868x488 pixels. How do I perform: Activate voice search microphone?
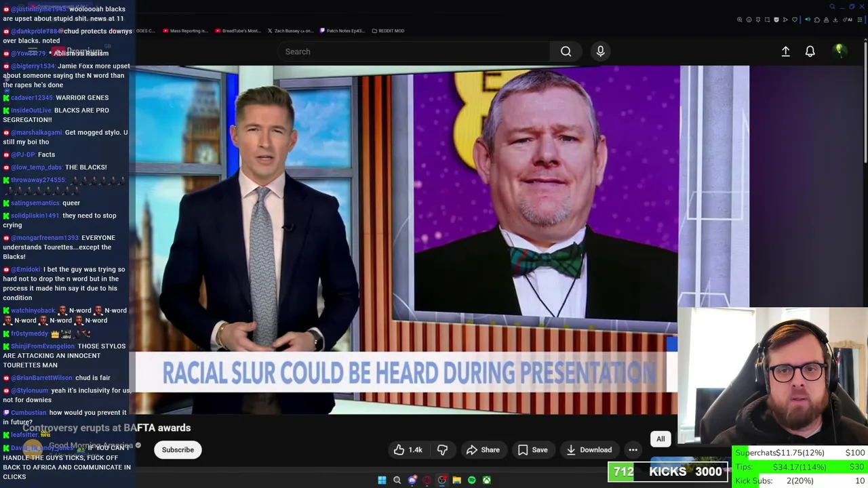[600, 52]
